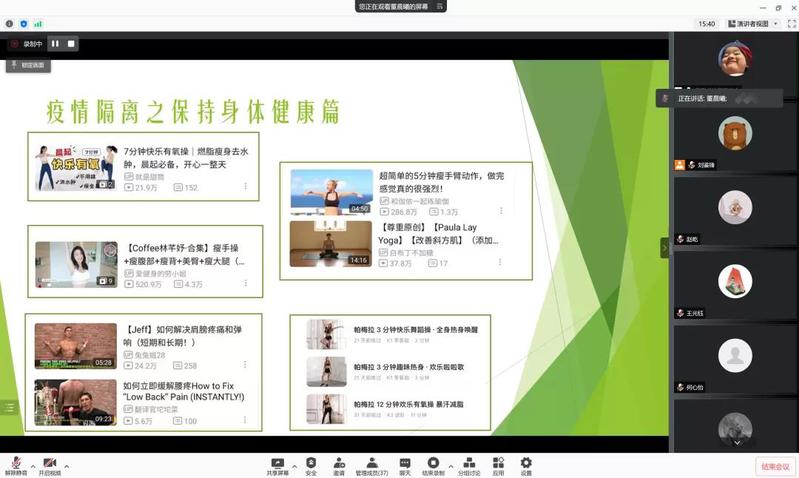Turn on the camera (开启视频)
The image size is (799, 478).
pos(49,466)
